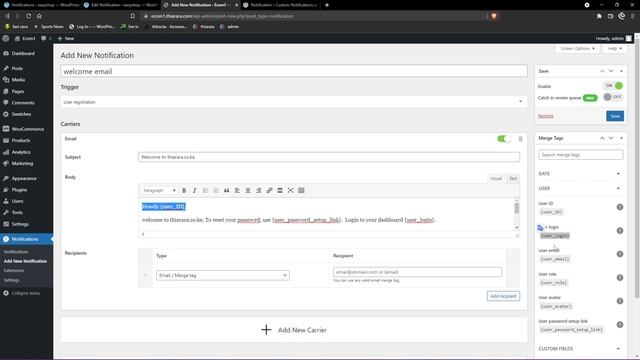
Task: Toggle Catch in review queue switch
Action: 613,97
